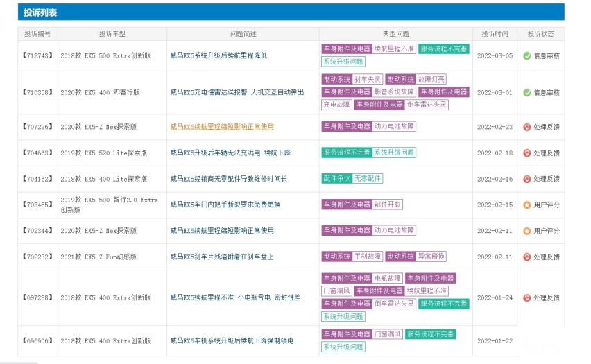
Task: Click red feedback status icon in row 707226
Action: 527,127
